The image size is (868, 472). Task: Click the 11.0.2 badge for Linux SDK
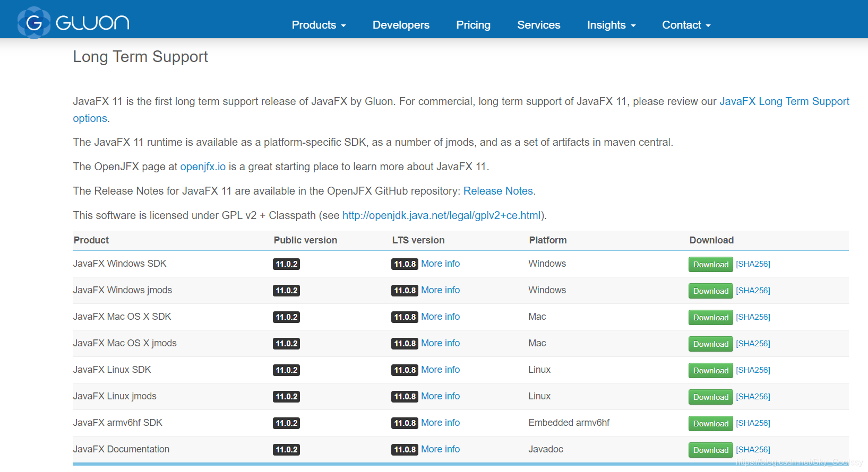pyautogui.click(x=286, y=370)
